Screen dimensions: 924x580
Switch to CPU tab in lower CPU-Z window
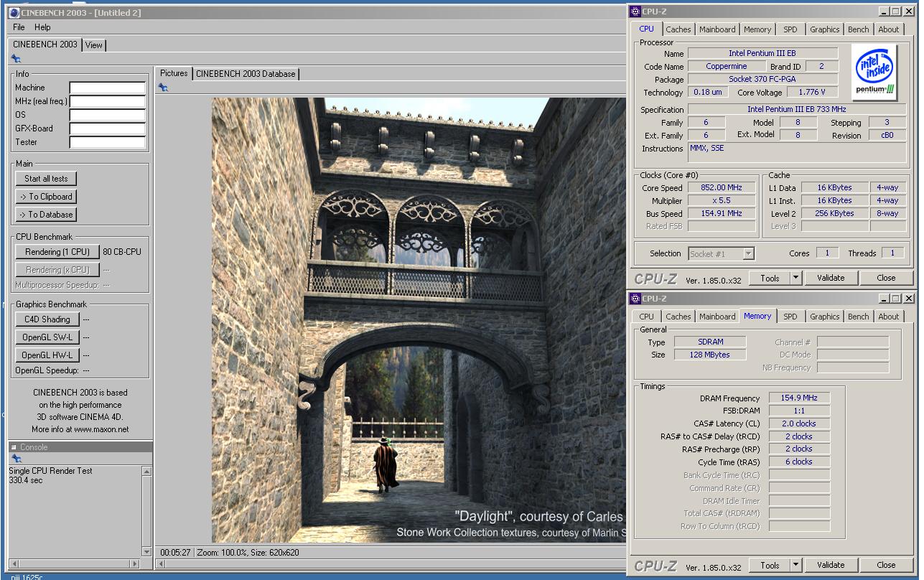click(x=646, y=317)
